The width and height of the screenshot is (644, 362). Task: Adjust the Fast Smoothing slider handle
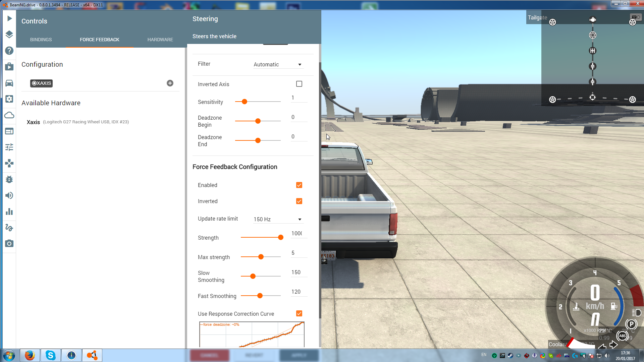coord(260,296)
